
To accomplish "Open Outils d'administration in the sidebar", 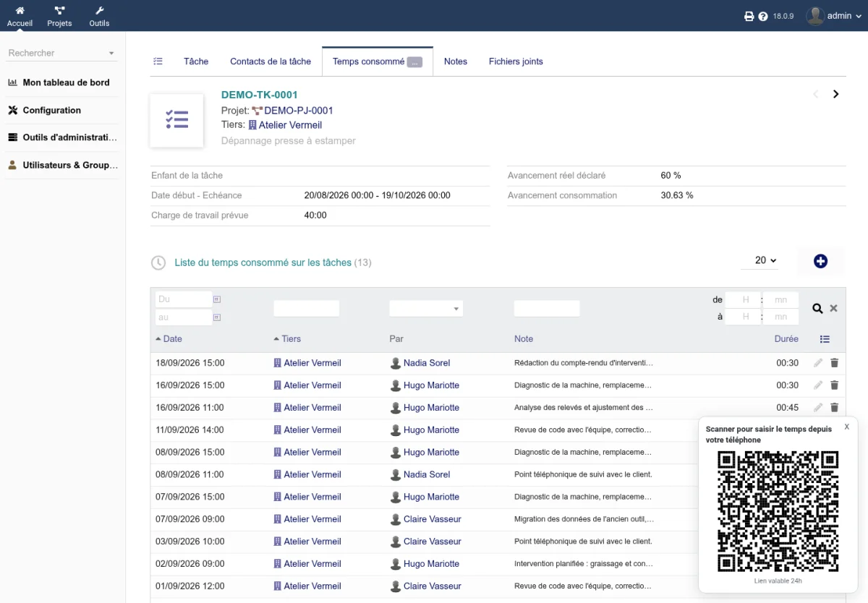I will 63,137.
